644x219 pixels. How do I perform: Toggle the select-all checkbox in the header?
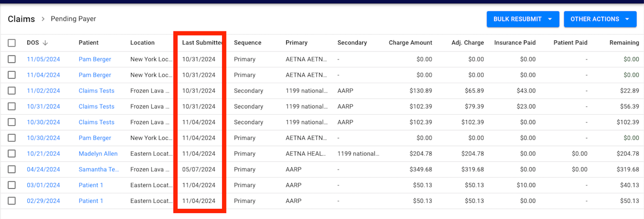[x=12, y=43]
